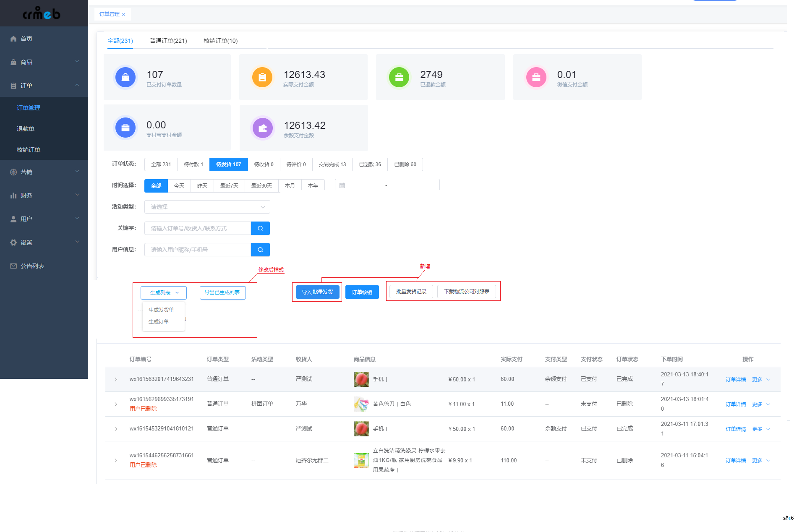Click the user info search icon
The width and height of the screenshot is (802, 532).
[260, 250]
